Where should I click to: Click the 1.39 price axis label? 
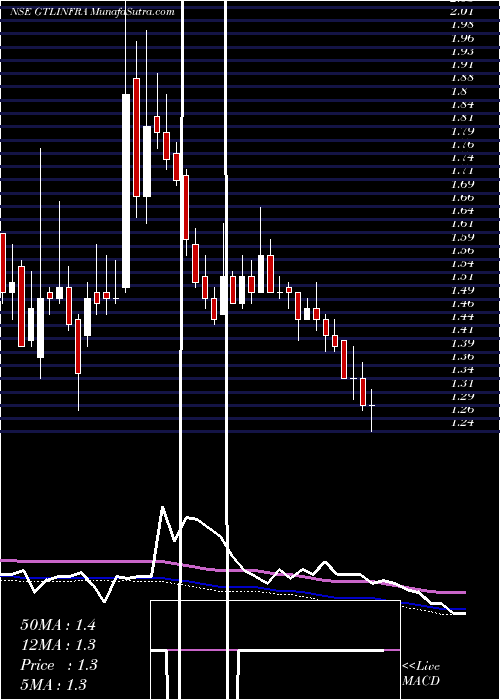(462, 343)
